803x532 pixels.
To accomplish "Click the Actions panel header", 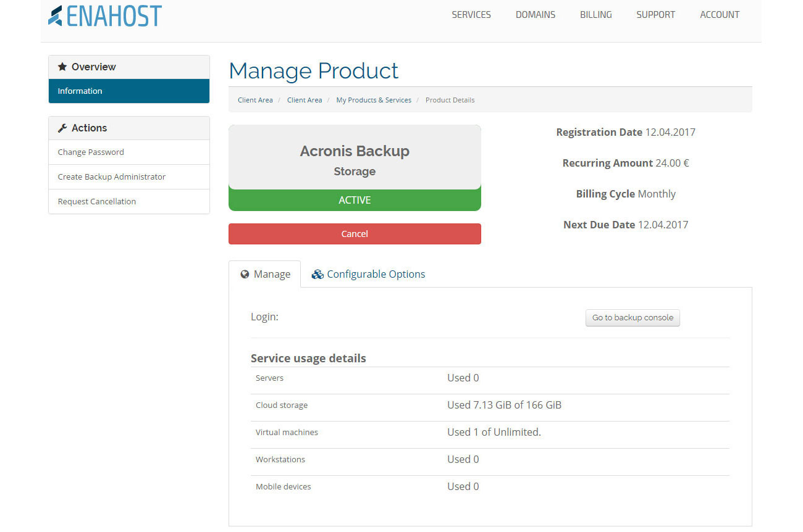I will 129,128.
